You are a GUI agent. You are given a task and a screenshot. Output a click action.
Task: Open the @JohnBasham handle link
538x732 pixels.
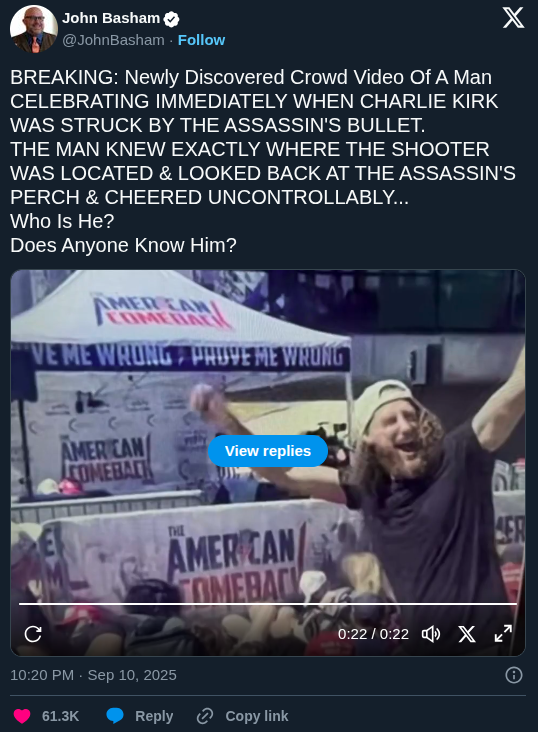coord(113,40)
